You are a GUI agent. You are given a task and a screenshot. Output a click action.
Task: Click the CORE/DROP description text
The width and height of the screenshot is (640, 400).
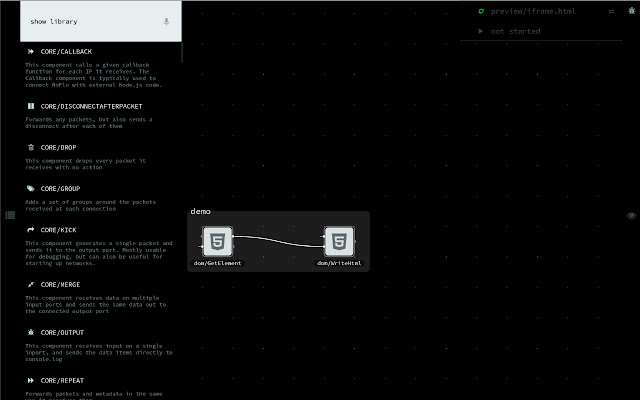85,164
